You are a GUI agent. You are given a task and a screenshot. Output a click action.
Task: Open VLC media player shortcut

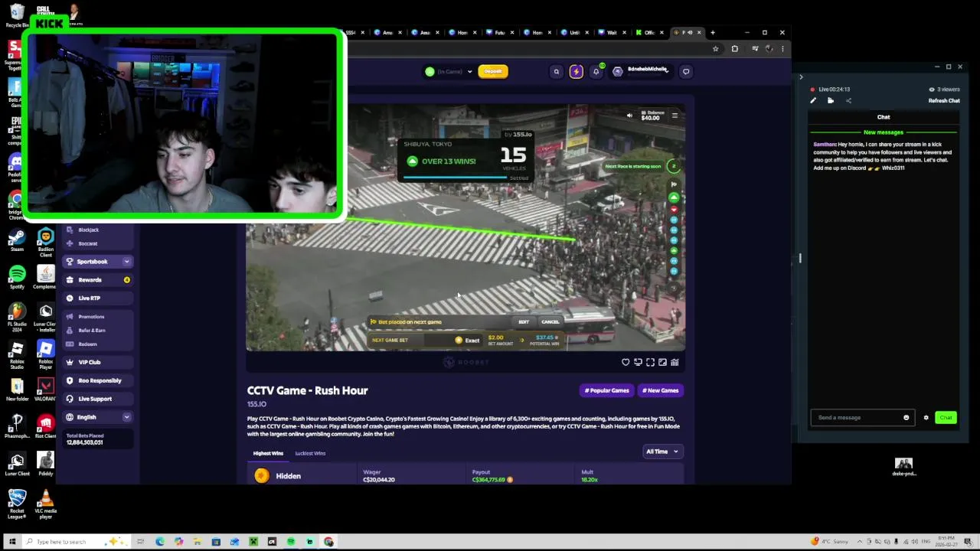pos(45,503)
